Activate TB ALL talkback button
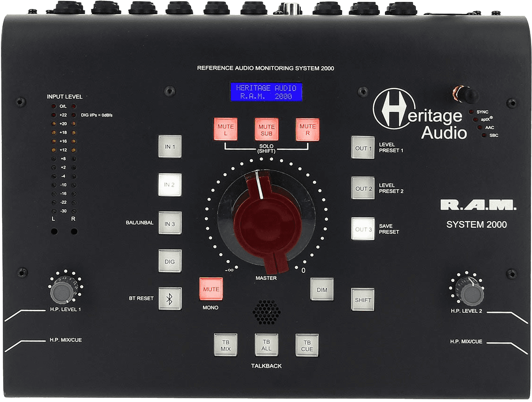The image size is (532, 402). [266, 345]
